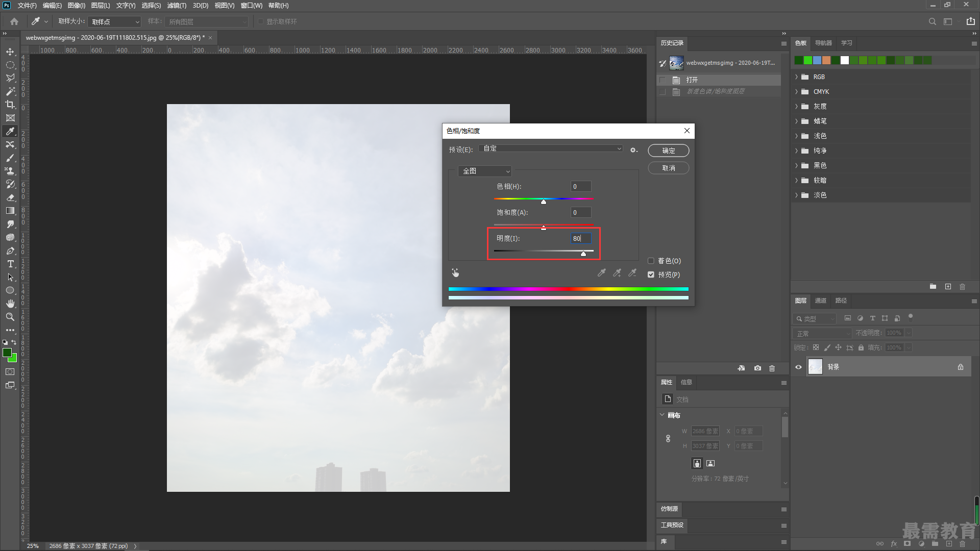Expand the CMYK swatch folder
Screen dimensions: 980x551
(796, 92)
